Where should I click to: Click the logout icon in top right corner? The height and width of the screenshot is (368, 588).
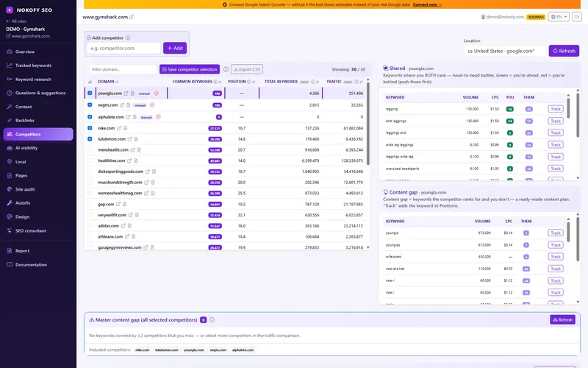(577, 17)
